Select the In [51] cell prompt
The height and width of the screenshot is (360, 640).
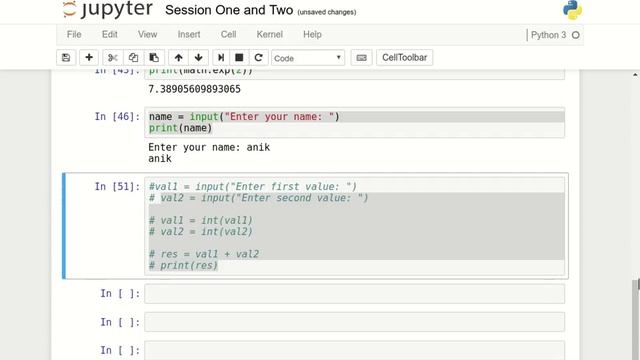(x=117, y=187)
